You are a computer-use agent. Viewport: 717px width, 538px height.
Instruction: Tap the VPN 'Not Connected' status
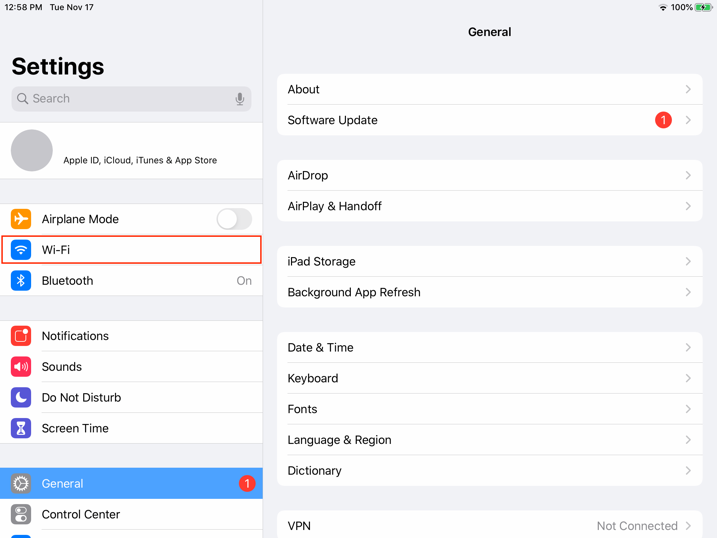[637, 526]
